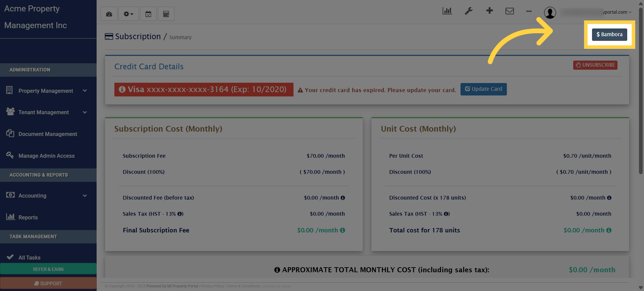Click the bar chart icon in top bar
This screenshot has height=291, width=644.
coord(447,11)
